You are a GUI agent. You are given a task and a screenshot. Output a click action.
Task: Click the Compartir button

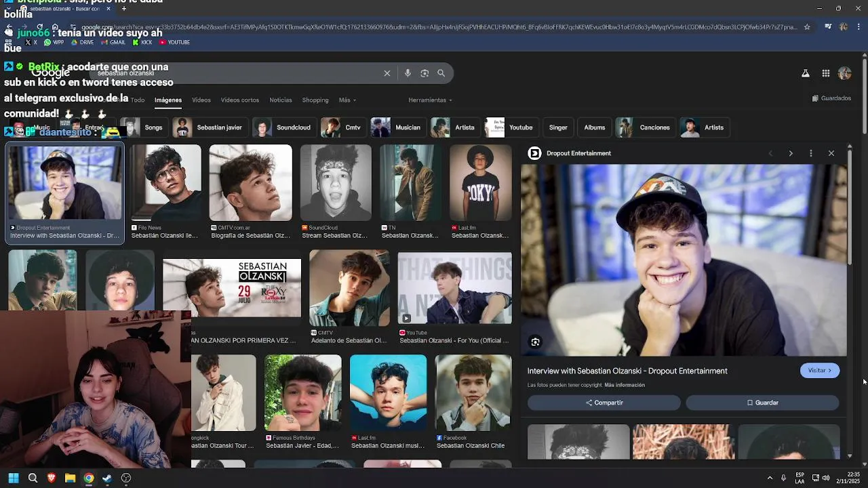pyautogui.click(x=604, y=403)
